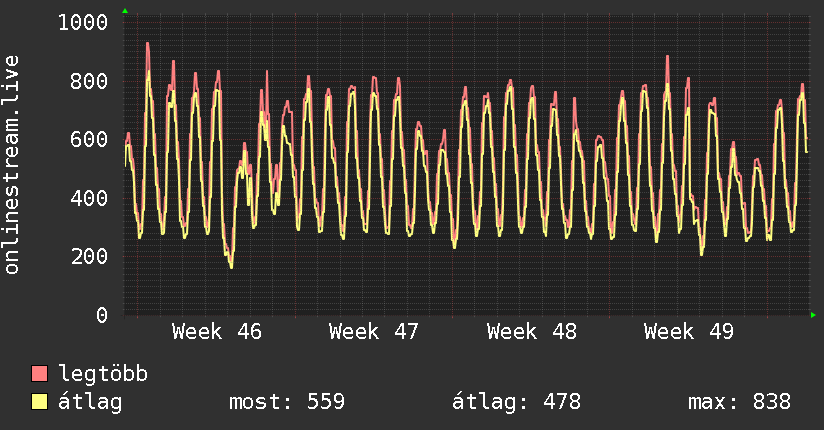Click the 200 y-axis tick label
This screenshot has width=824, height=430.
[x=89, y=256]
